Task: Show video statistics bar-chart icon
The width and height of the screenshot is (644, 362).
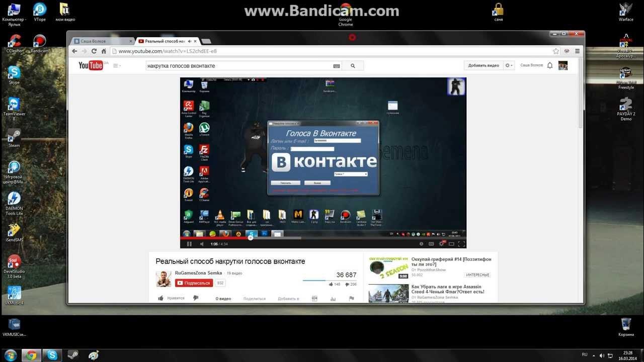Action: (x=333, y=299)
